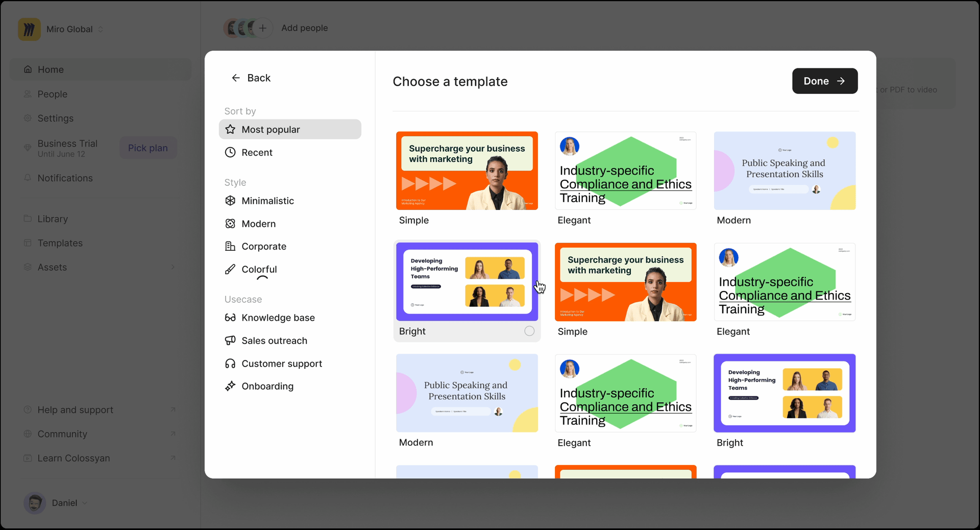980x530 pixels.
Task: Sort templates by Most popular
Action: pos(290,129)
